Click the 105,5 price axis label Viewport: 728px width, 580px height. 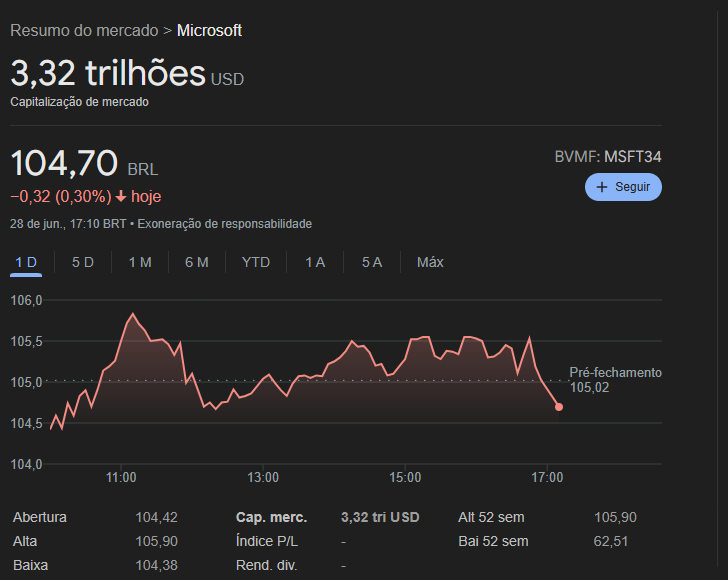(26, 341)
